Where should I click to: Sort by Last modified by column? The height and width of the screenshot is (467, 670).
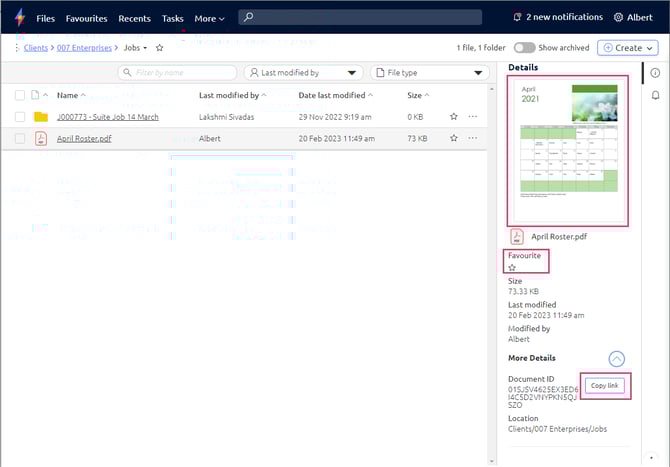(x=232, y=95)
